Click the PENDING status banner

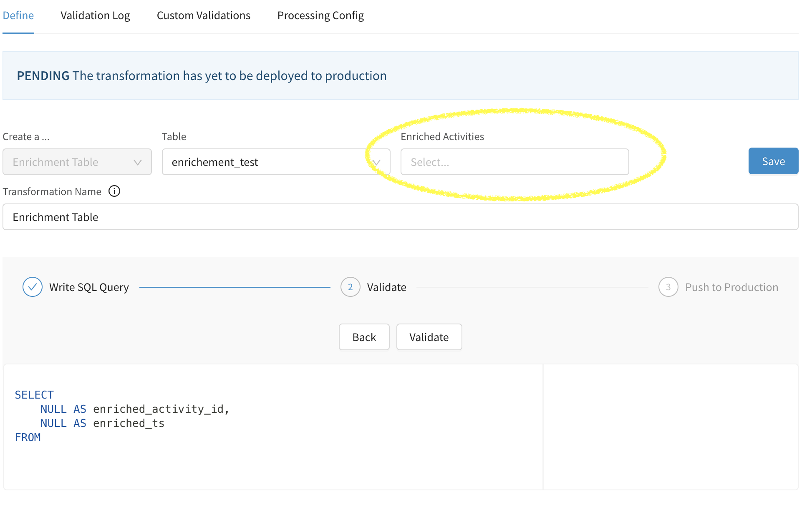401,76
